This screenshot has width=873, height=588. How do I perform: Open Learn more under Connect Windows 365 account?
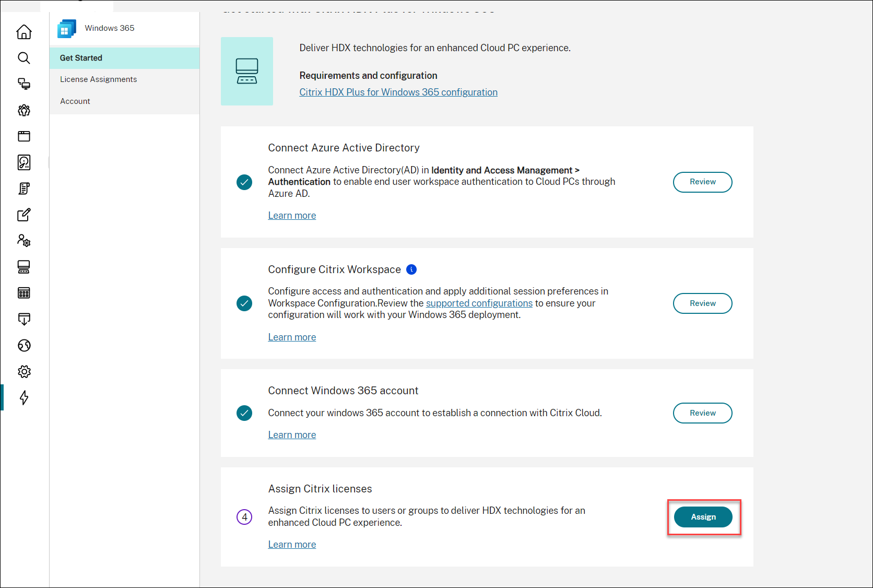[292, 435]
